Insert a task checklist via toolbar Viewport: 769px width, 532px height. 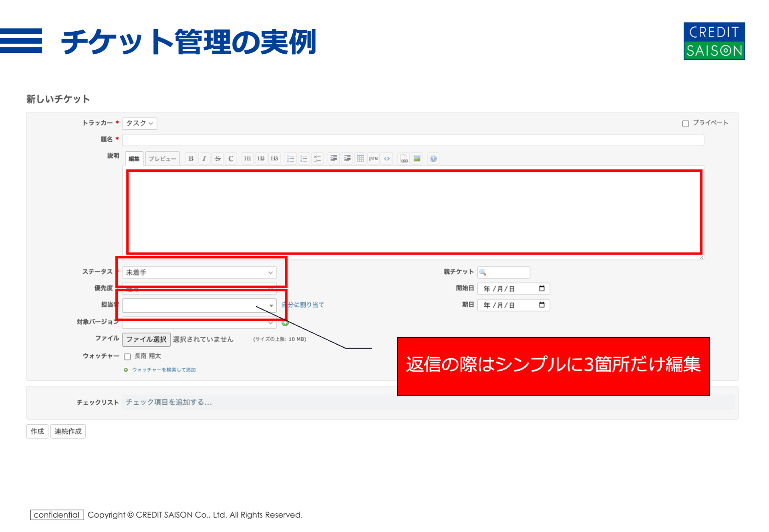[x=317, y=159]
